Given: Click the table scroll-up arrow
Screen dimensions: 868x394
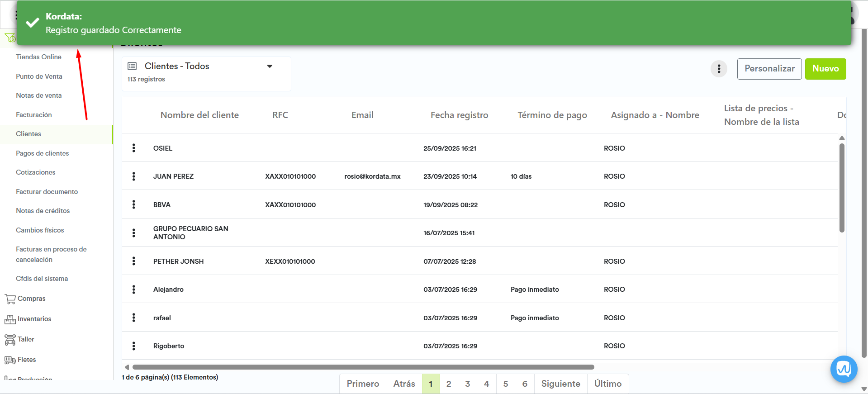Looking at the screenshot, I should point(842,138).
